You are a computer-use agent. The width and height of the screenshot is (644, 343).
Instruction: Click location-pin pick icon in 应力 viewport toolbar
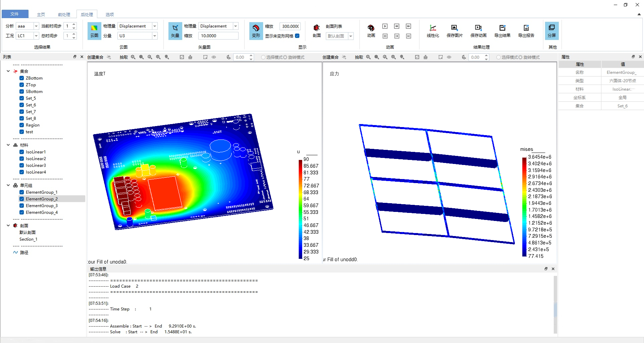(x=402, y=57)
